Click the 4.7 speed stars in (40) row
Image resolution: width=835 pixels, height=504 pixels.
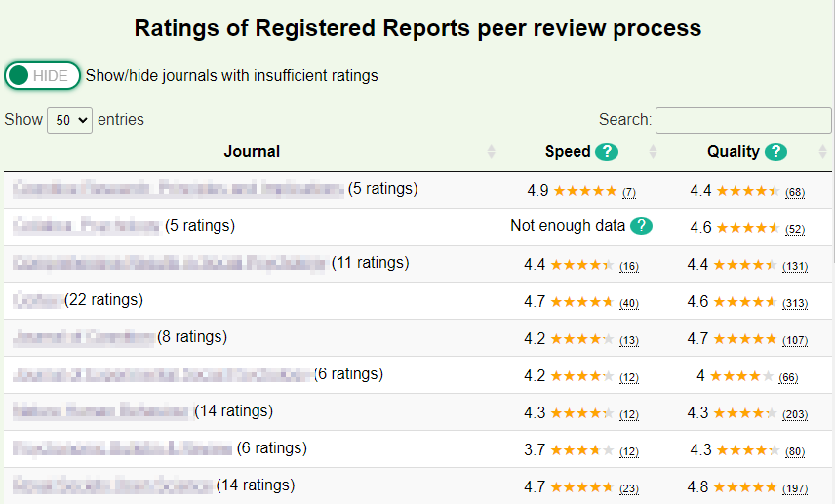point(582,302)
